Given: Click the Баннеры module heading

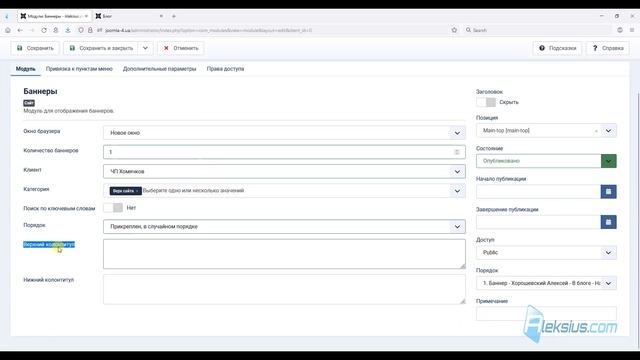Looking at the screenshot, I should pyautogui.click(x=40, y=91).
